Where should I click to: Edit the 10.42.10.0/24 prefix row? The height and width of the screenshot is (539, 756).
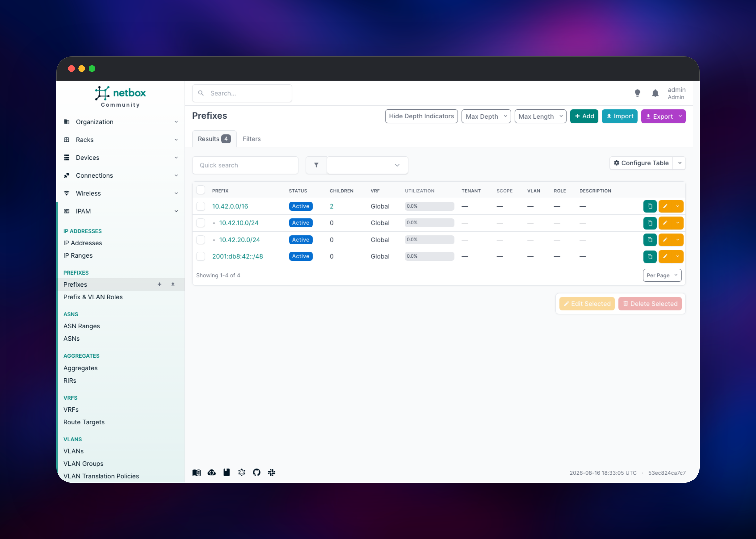point(665,223)
